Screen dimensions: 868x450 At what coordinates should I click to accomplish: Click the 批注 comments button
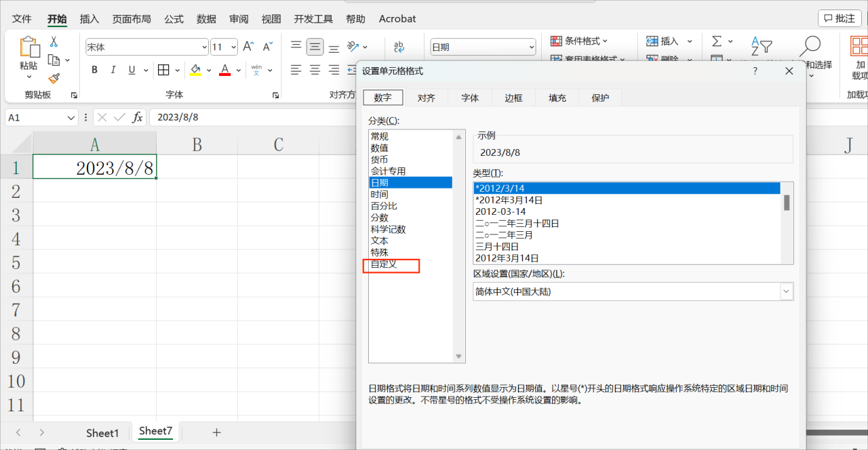point(840,18)
